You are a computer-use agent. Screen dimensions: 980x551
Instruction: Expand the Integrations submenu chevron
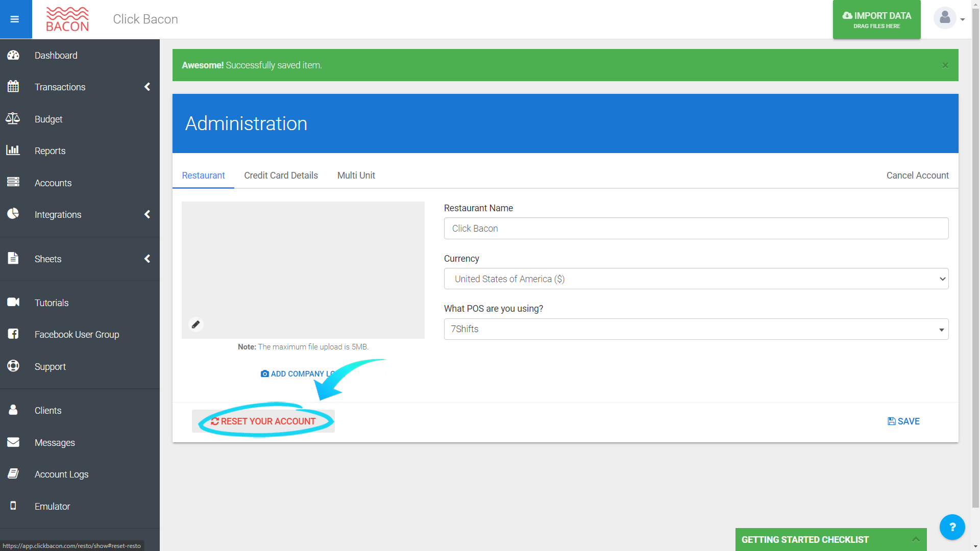(x=147, y=214)
